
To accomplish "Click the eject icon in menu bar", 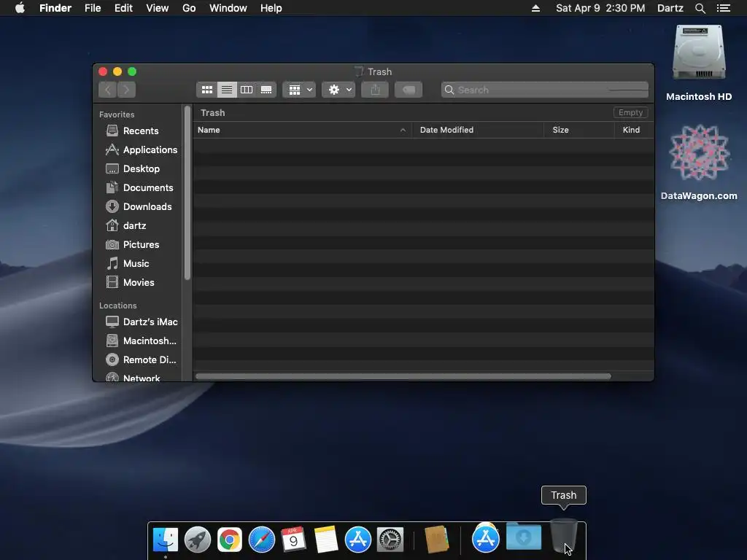I will (535, 8).
